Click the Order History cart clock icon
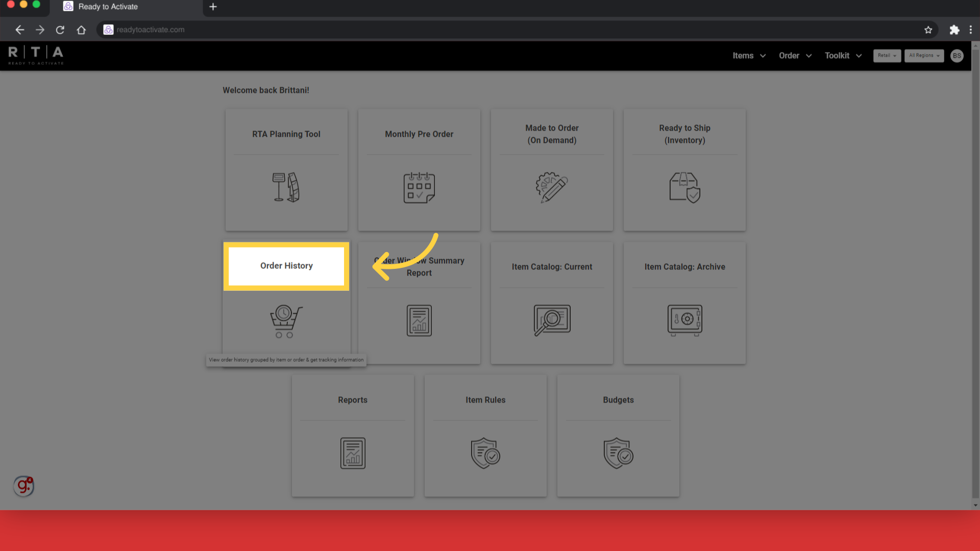Viewport: 980px width, 551px height. [286, 321]
